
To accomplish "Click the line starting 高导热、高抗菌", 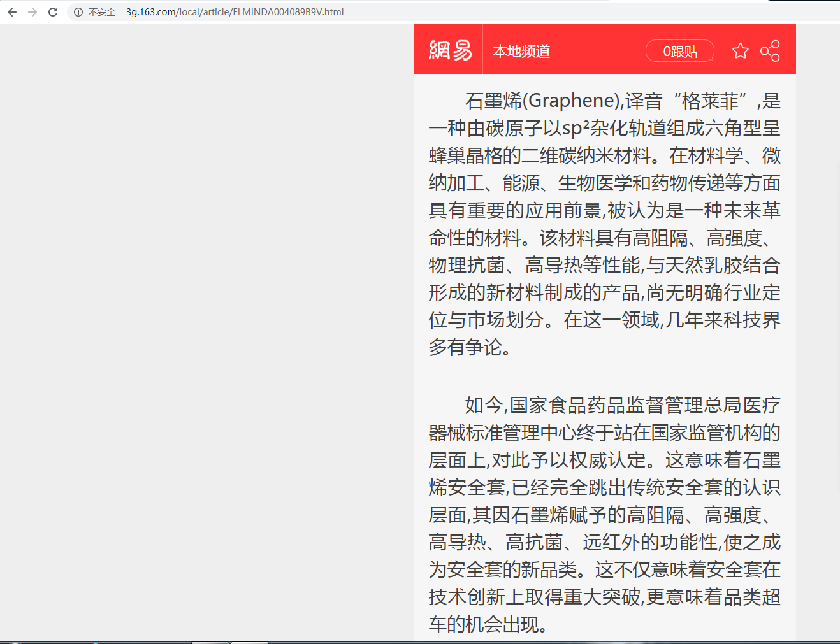I will coord(604,543).
